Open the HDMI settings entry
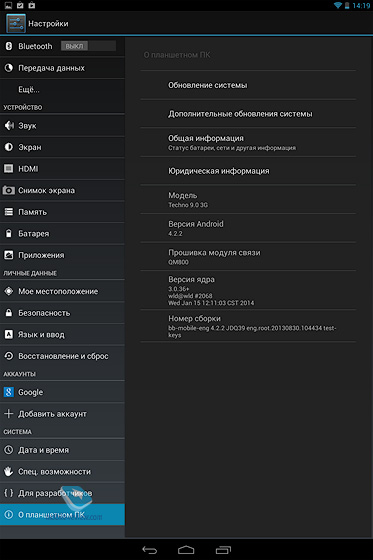Viewport: 373px width, 560px height. (x=62, y=169)
